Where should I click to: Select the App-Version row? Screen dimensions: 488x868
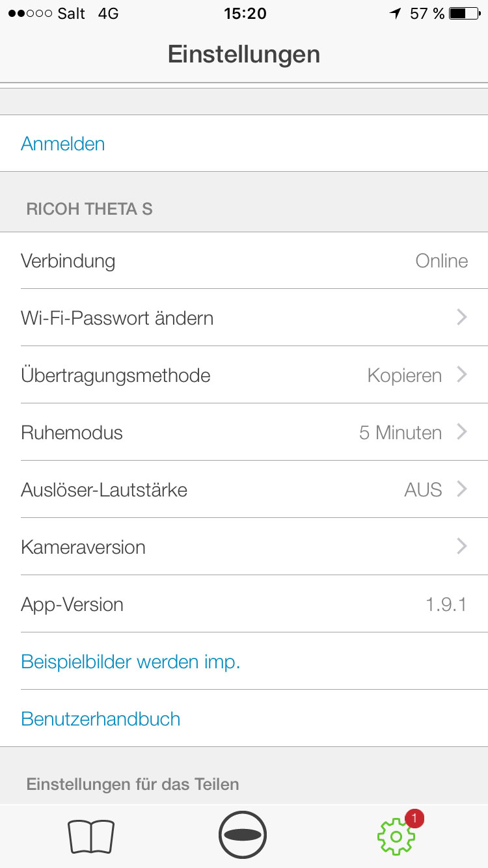(x=244, y=604)
